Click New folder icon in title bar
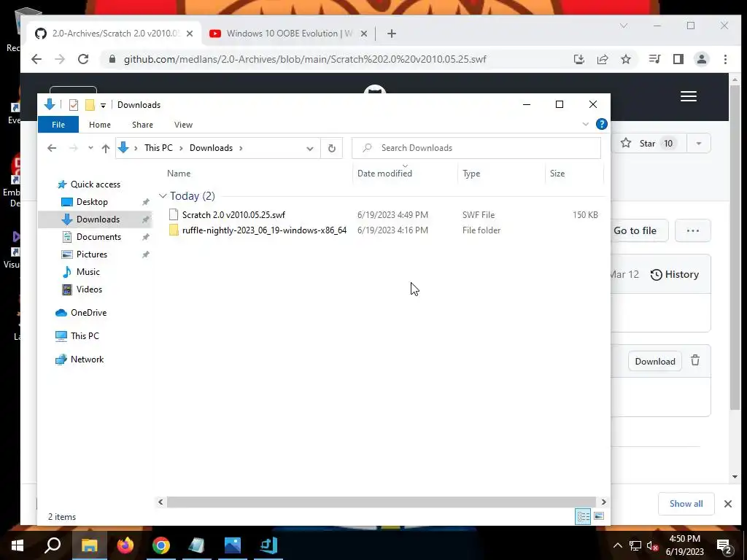 [x=90, y=105]
